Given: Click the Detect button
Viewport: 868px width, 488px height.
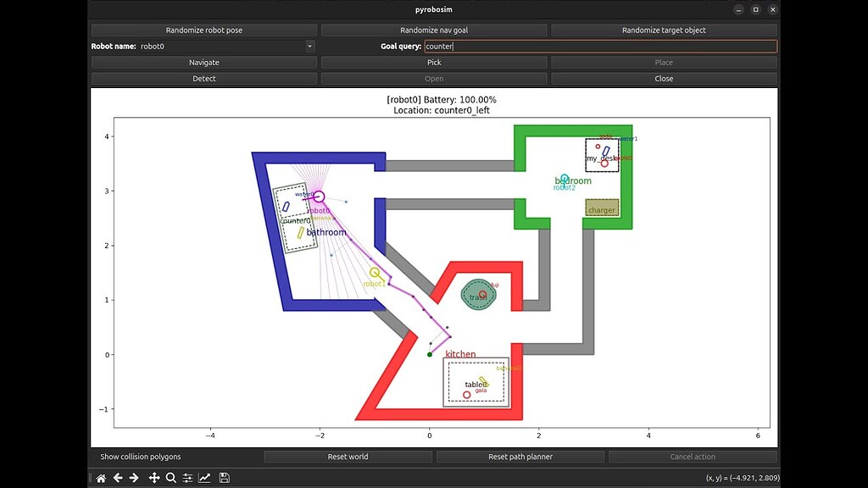Looking at the screenshot, I should pyautogui.click(x=203, y=78).
